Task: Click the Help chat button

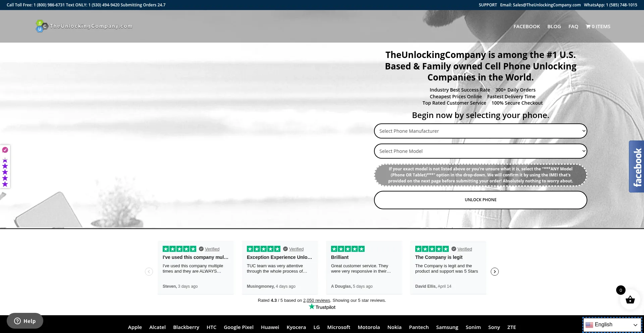Action: click(25, 321)
